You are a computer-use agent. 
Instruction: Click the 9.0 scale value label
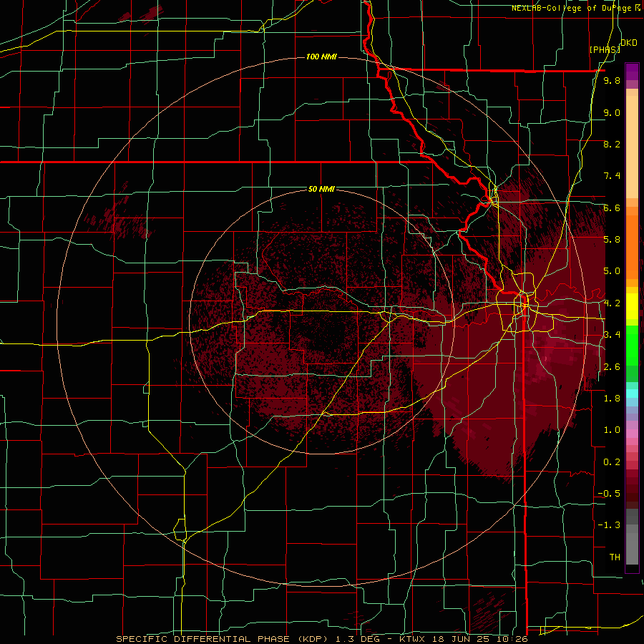612,112
